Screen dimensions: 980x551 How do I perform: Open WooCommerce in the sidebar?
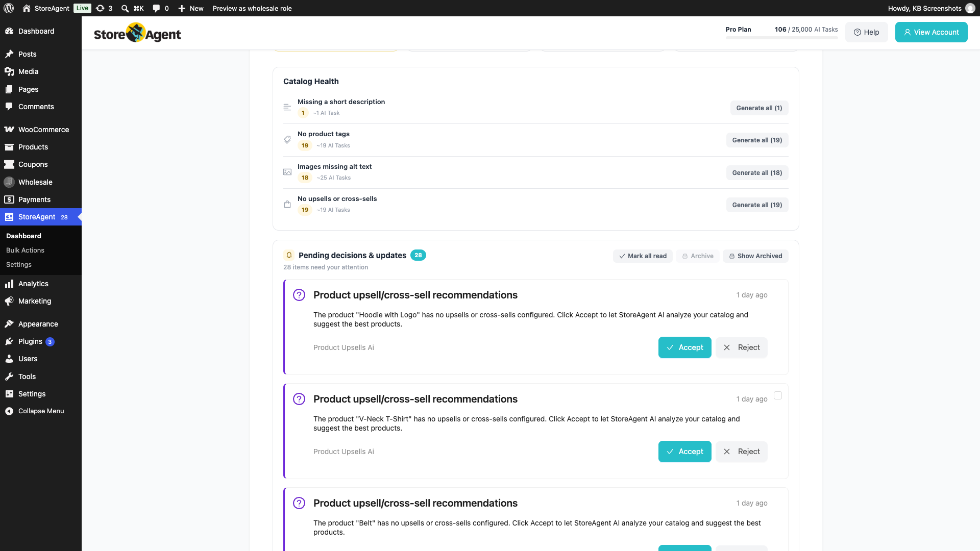pos(41,130)
